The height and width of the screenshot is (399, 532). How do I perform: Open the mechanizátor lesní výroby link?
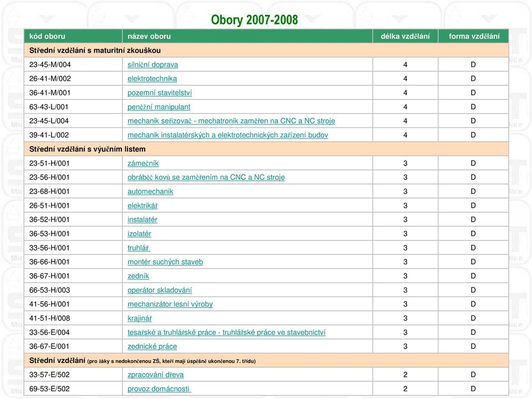coord(170,304)
